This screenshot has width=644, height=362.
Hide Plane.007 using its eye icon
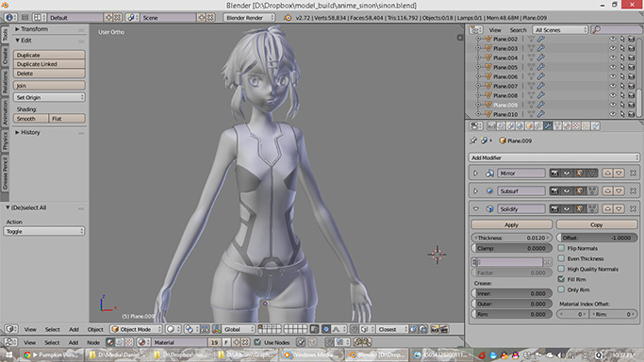pos(612,86)
